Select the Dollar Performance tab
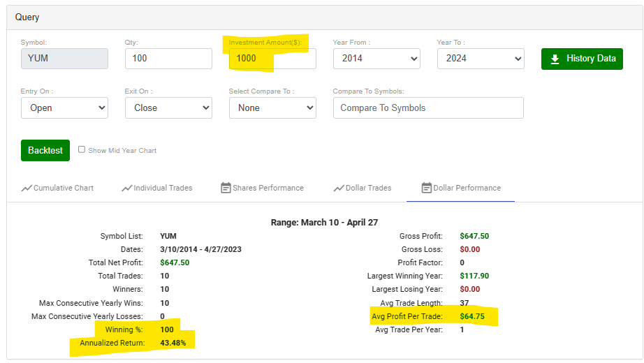This screenshot has width=644, height=363. point(461,188)
